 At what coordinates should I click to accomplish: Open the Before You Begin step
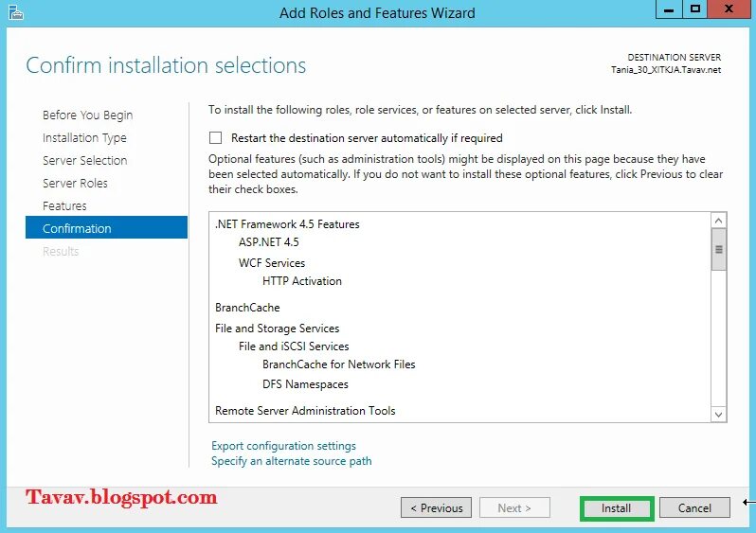coord(87,115)
